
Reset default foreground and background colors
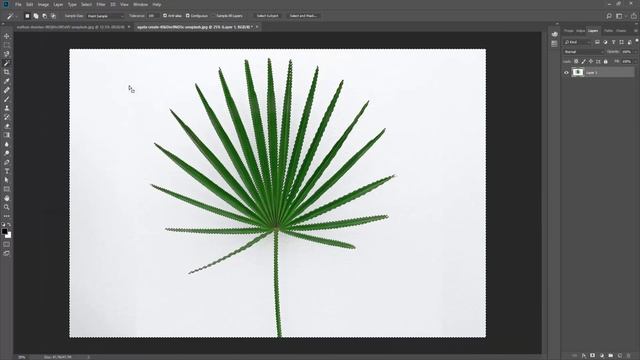tap(3, 224)
